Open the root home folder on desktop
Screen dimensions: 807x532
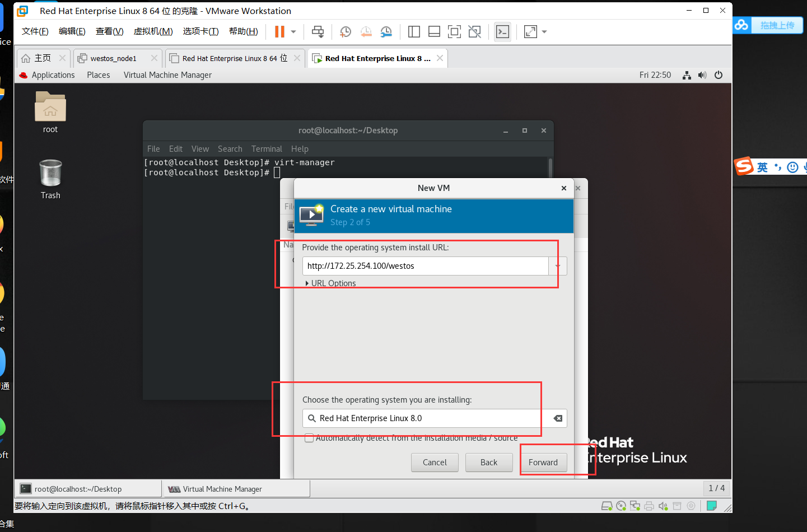[50, 112]
